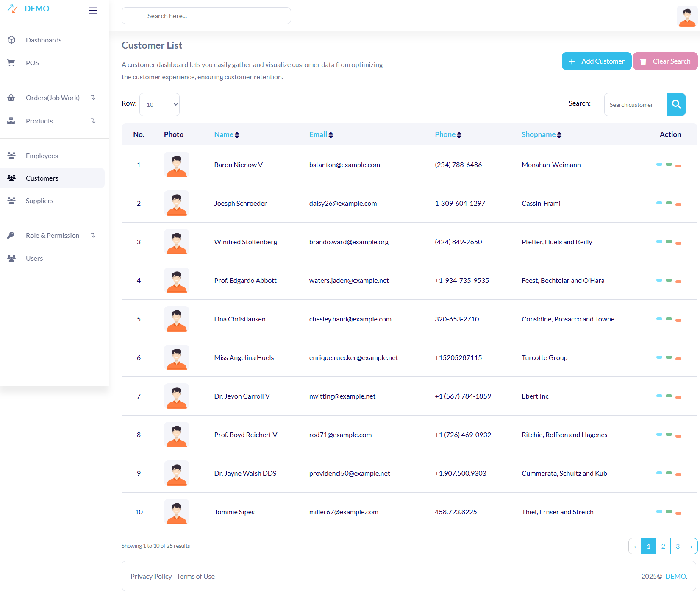This screenshot has height=594, width=700.
Task: Open Suppliers in the sidebar
Action: (x=39, y=201)
